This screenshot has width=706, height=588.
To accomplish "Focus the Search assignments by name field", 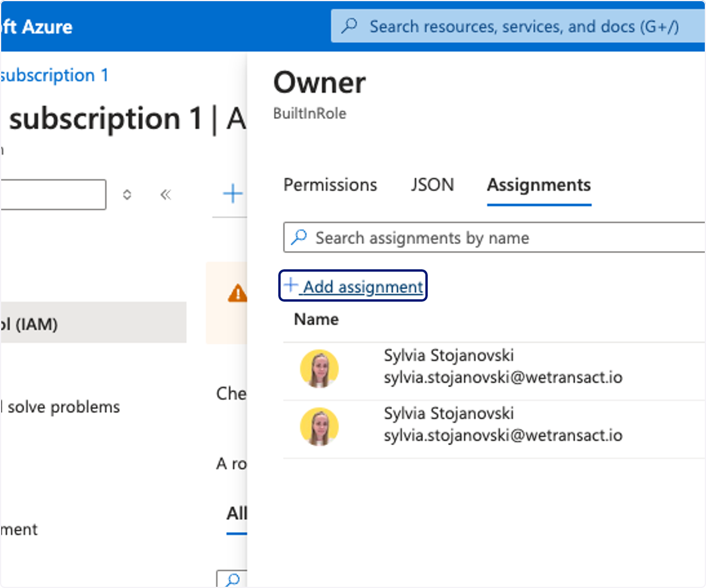I will pos(494,238).
